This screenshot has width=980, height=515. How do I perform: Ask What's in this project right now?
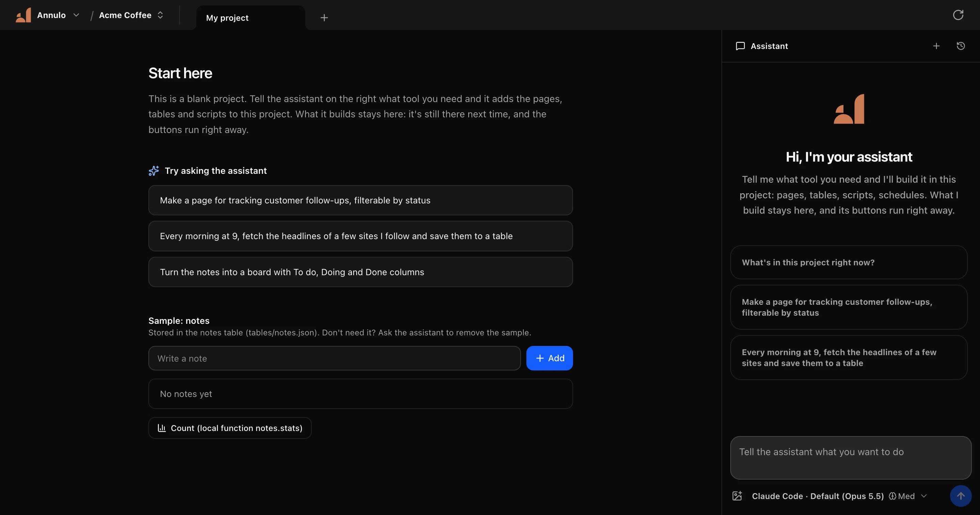pos(848,263)
